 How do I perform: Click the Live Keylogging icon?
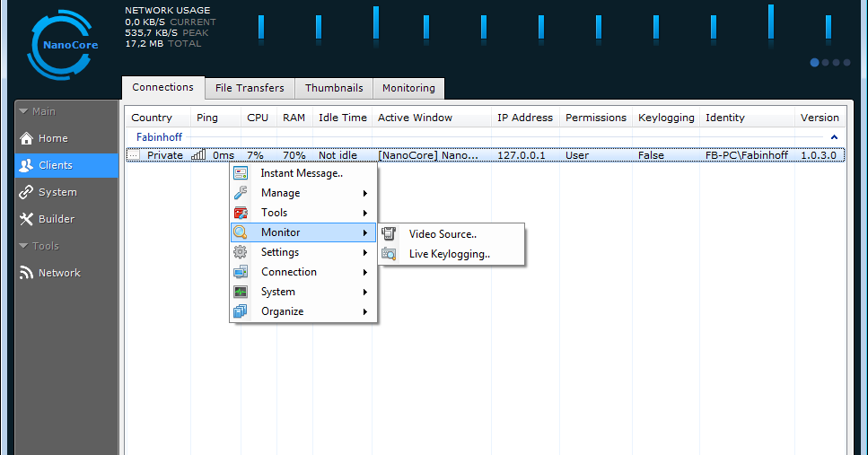click(x=389, y=254)
